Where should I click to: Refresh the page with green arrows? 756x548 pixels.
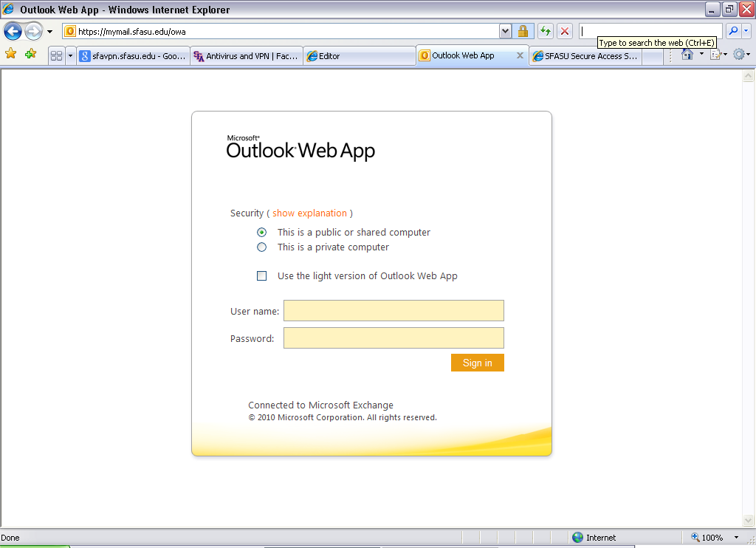pyautogui.click(x=546, y=31)
